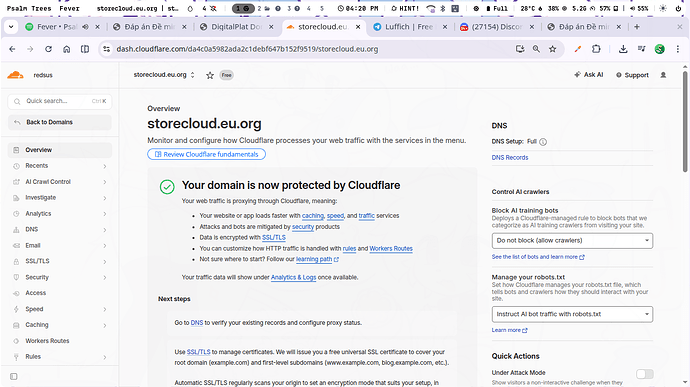Toggle the browser side panel icon
This screenshot has height=387, width=690.
click(85, 49)
